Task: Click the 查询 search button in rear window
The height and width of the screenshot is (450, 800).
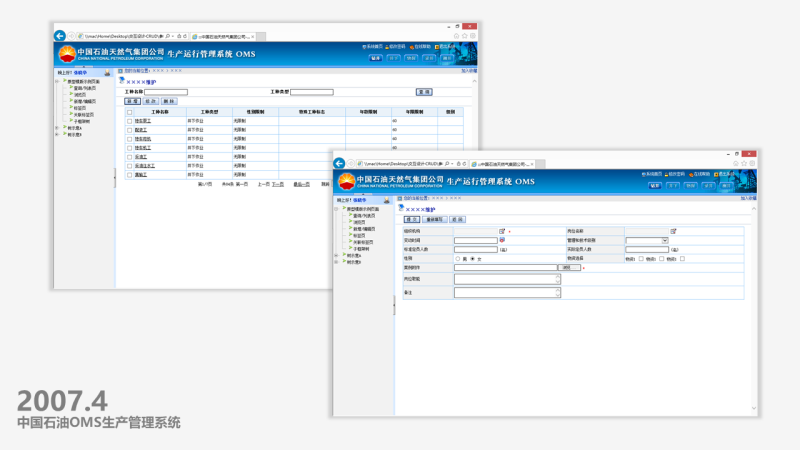Action: tap(424, 92)
